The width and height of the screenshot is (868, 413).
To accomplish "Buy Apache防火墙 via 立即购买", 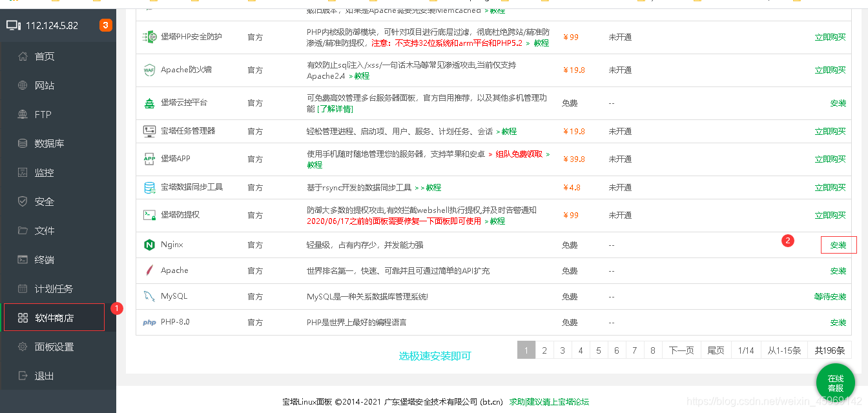I will click(830, 70).
